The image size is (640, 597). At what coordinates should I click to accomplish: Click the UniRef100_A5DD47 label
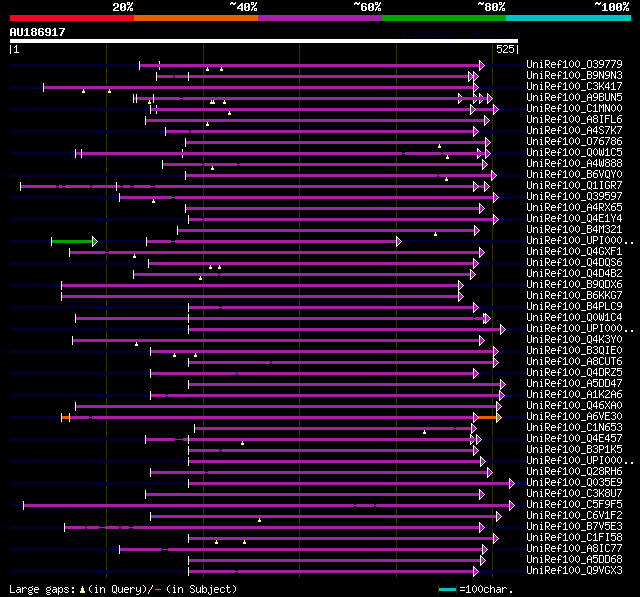coord(574,384)
